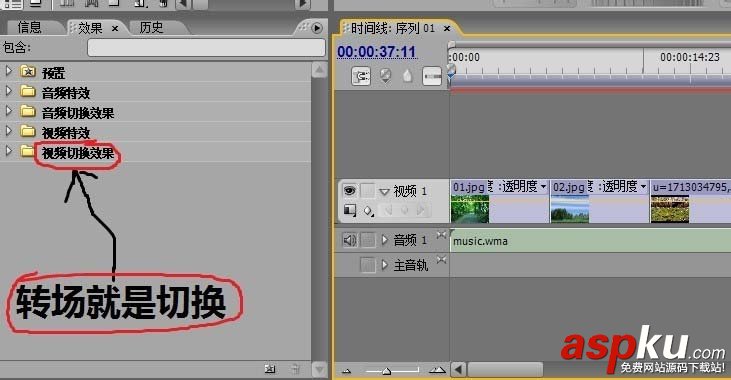Go to next keyframe on video 1 track
Image resolution: width=731 pixels, height=380 pixels.
point(421,211)
